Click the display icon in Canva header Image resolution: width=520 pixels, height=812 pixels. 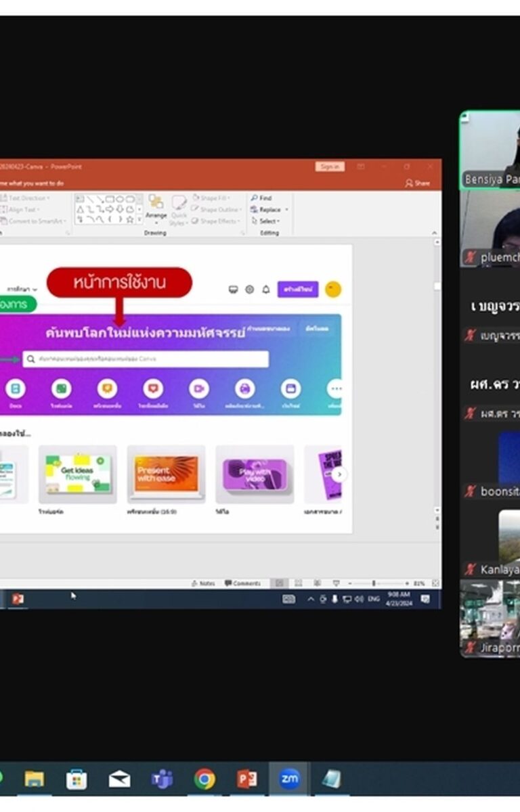(x=234, y=290)
